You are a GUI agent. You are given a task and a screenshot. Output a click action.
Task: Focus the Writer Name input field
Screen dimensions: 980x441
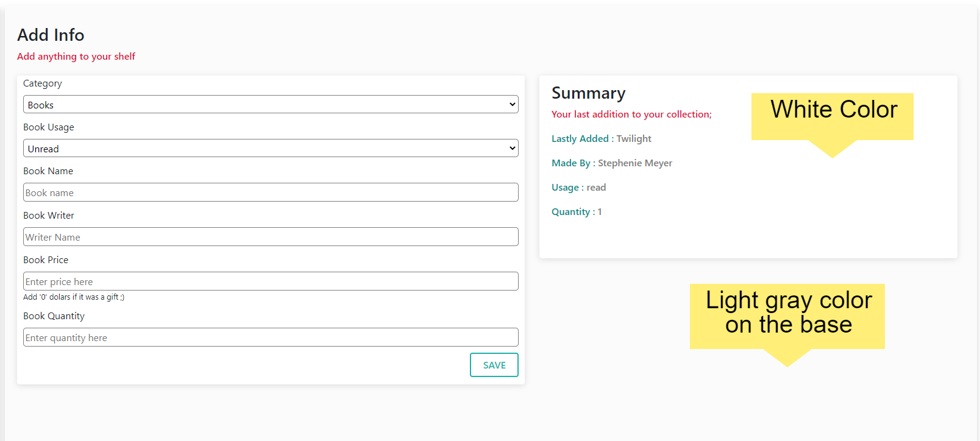271,237
